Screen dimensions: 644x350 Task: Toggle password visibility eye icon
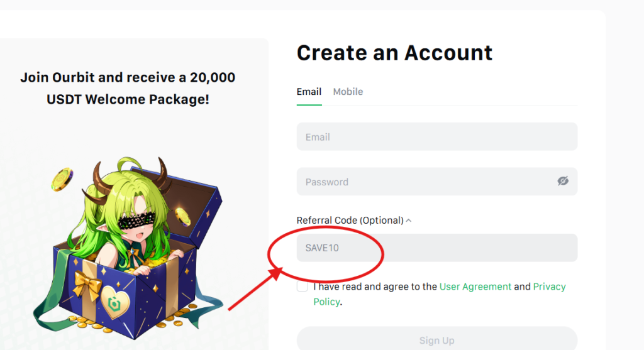tap(563, 181)
